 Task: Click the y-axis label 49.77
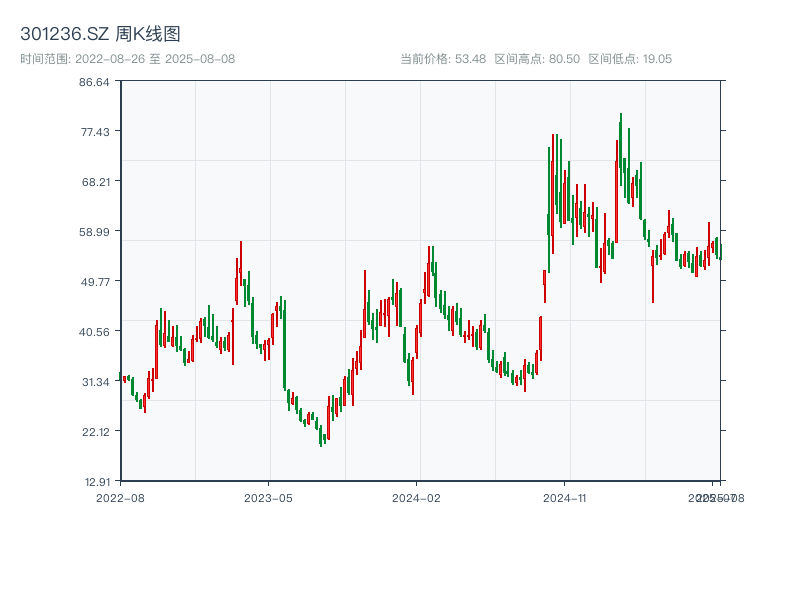[x=95, y=282]
